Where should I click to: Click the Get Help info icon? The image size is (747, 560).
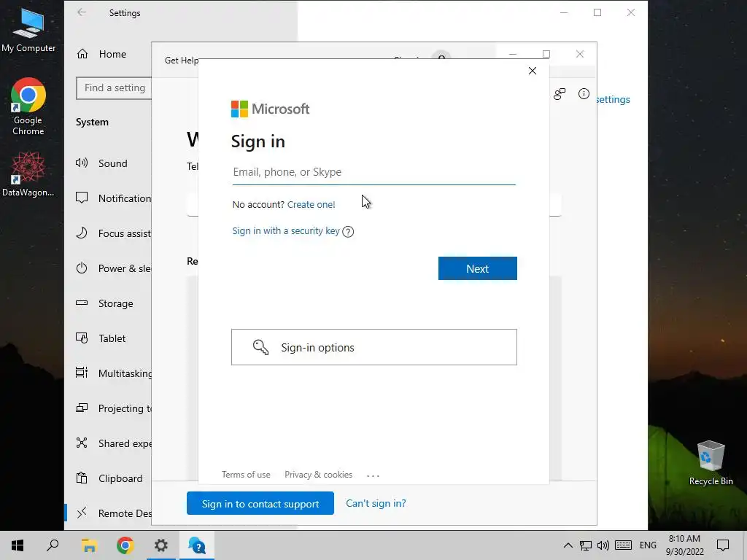584,94
